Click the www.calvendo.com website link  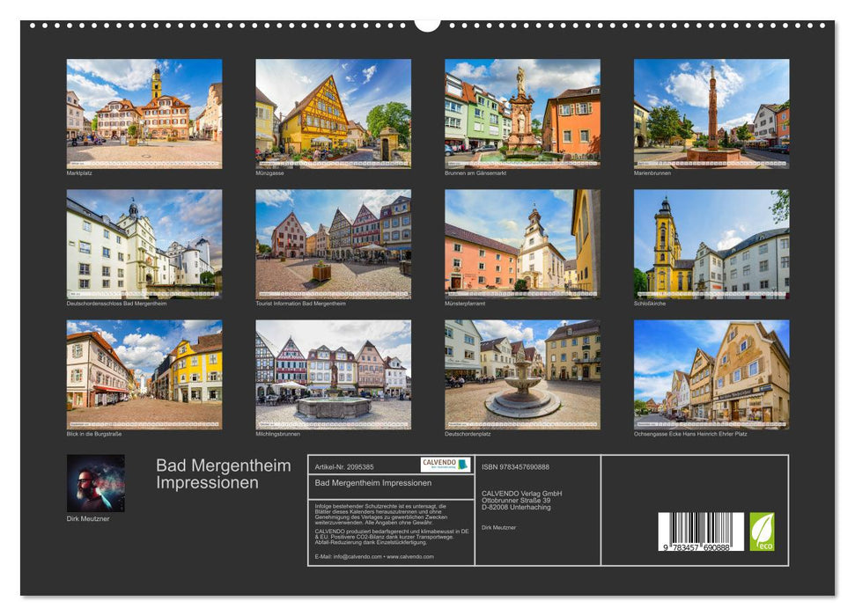(x=410, y=556)
